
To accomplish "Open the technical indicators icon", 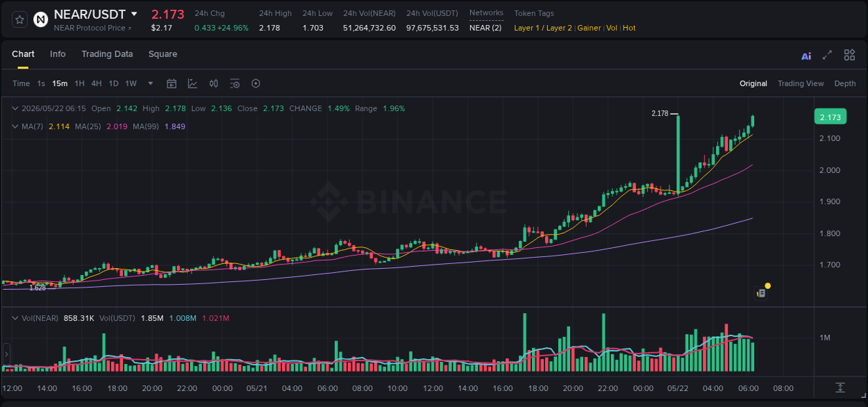I will [x=192, y=83].
